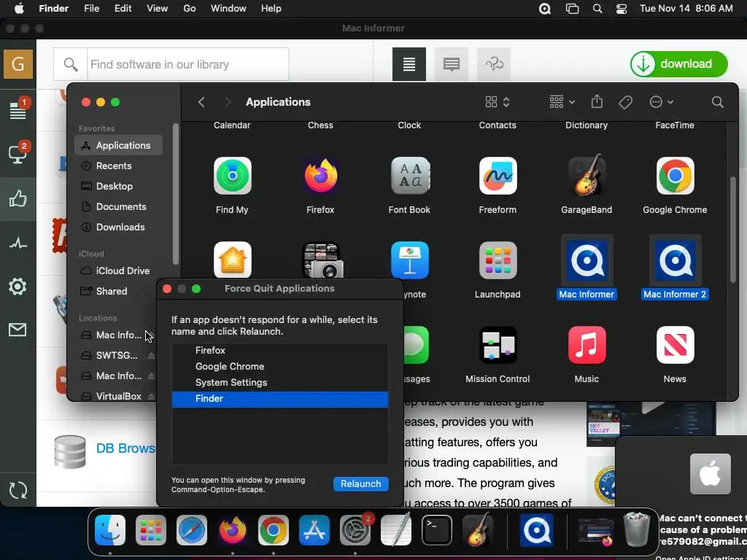Open Recents in Finder sidebar

coord(118,166)
